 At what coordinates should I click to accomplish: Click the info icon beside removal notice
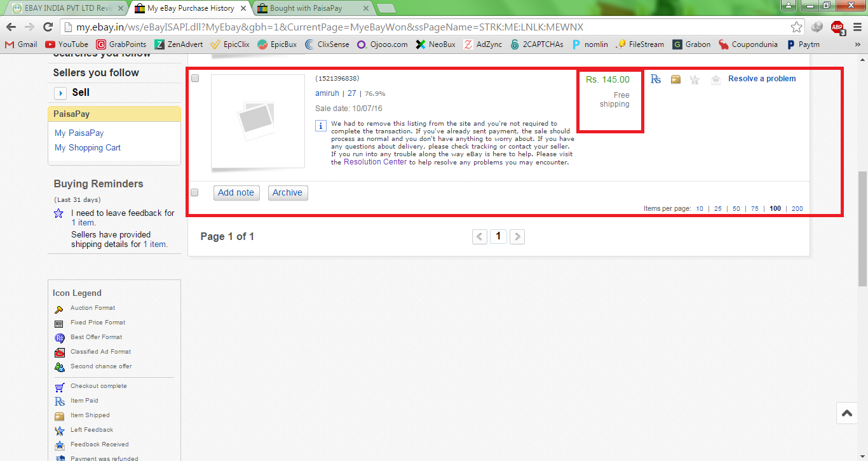tap(321, 125)
